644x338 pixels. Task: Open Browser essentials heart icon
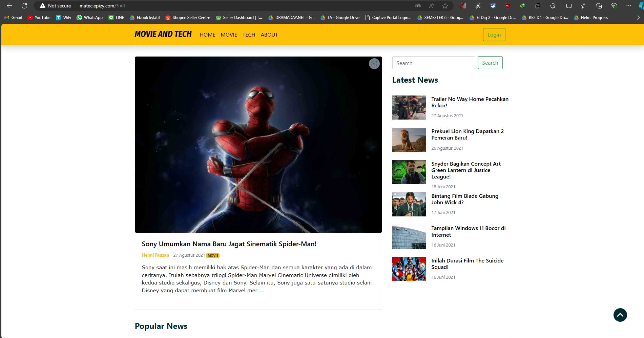(614, 6)
